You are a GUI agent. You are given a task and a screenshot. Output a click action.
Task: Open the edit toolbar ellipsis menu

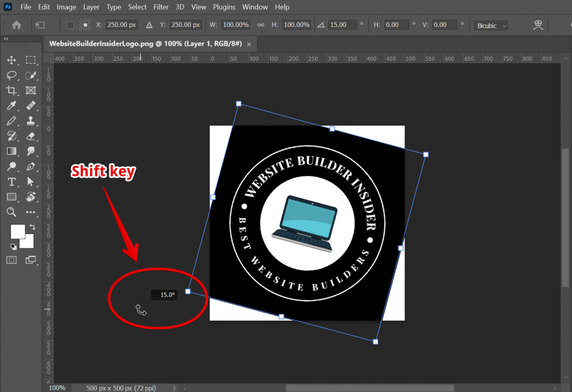pyautogui.click(x=31, y=212)
